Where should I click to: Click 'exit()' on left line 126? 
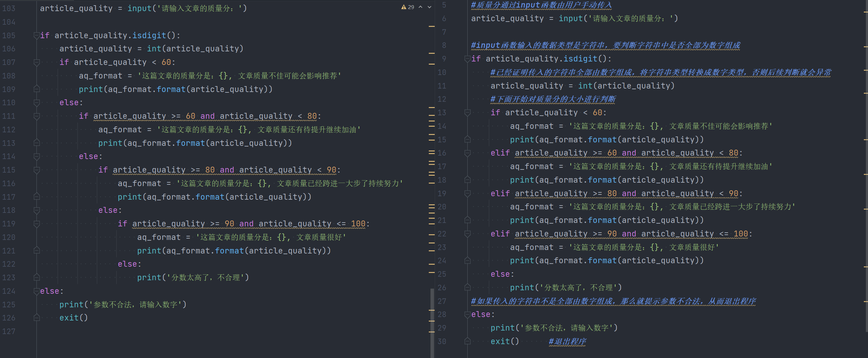74,318
